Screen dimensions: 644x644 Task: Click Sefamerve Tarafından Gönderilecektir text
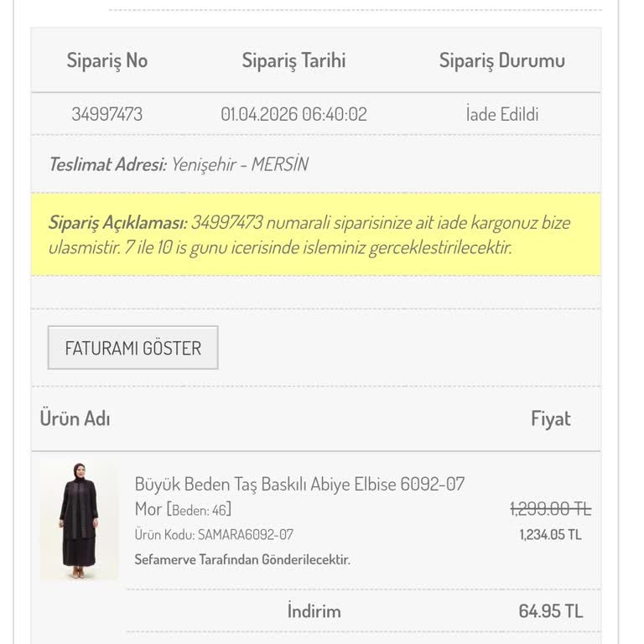(x=242, y=559)
